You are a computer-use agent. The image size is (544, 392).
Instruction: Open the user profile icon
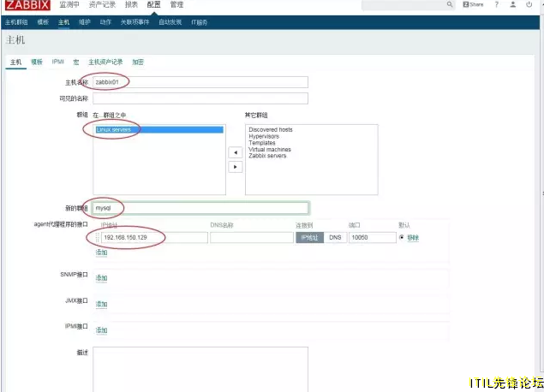[x=513, y=4]
